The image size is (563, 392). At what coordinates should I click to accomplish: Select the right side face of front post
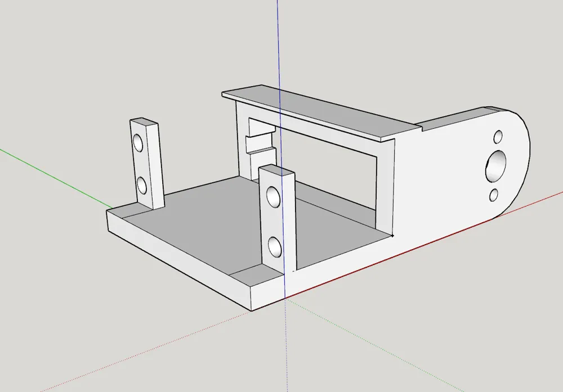(x=289, y=222)
